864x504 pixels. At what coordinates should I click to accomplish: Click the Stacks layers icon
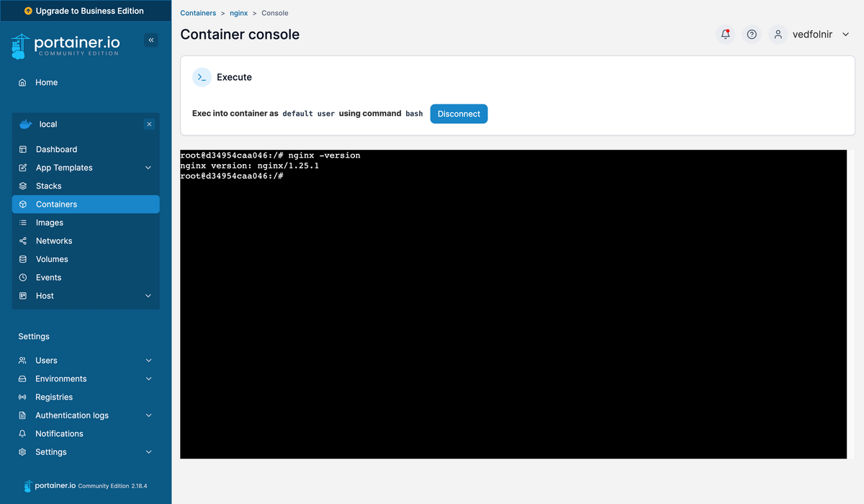(23, 186)
